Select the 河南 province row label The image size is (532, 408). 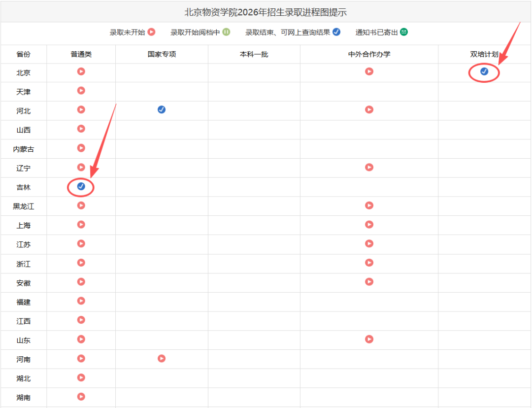click(24, 359)
